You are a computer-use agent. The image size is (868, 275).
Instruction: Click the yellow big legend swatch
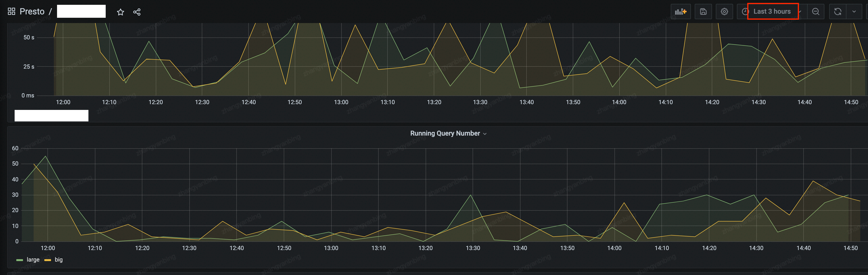(x=47, y=260)
